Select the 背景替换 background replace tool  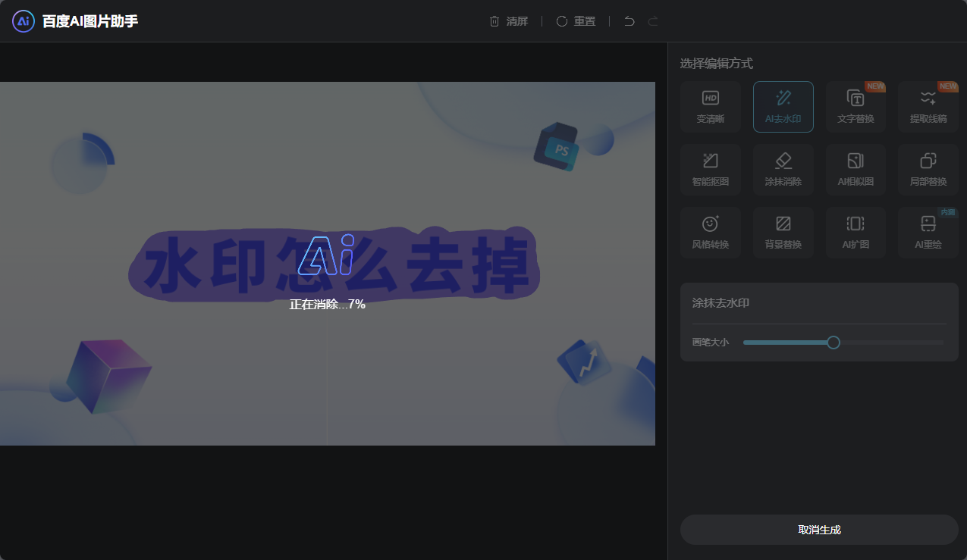coord(783,232)
